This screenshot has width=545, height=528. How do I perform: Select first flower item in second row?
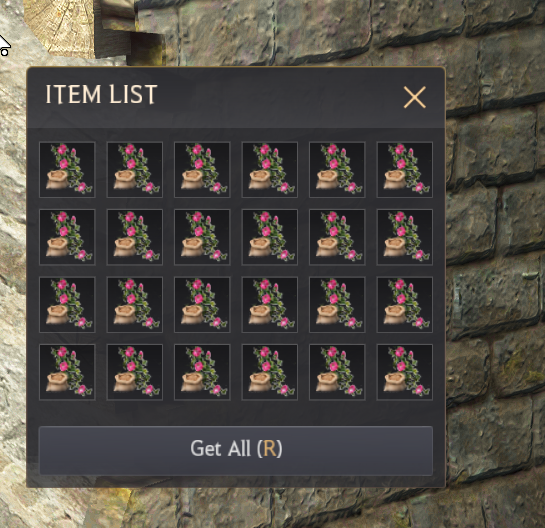67,237
